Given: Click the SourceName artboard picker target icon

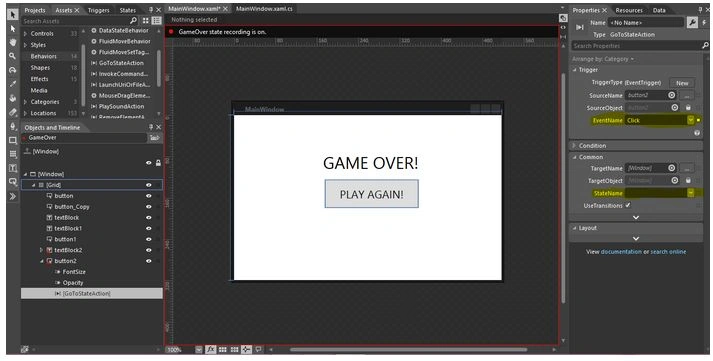Looking at the screenshot, I should coord(672,95).
